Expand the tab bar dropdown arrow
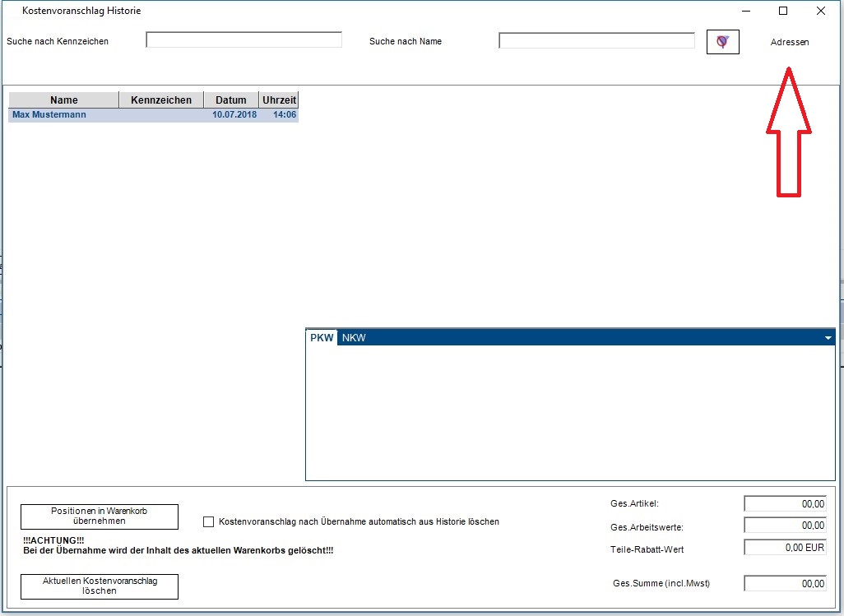This screenshot has width=844, height=616. pyautogui.click(x=828, y=338)
